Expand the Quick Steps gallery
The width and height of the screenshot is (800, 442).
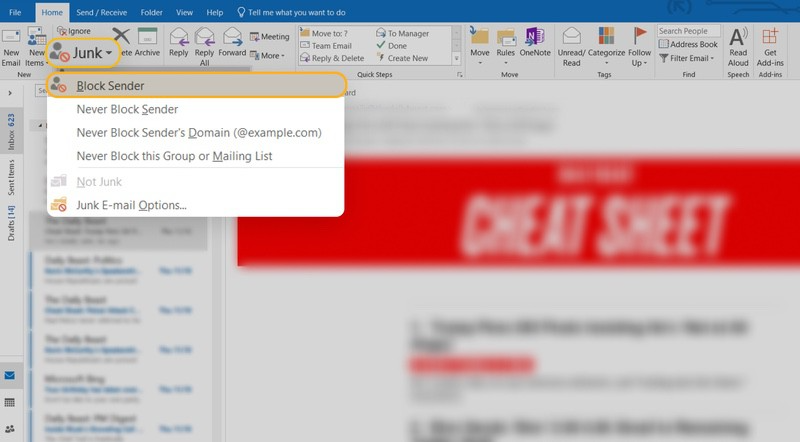[x=457, y=59]
